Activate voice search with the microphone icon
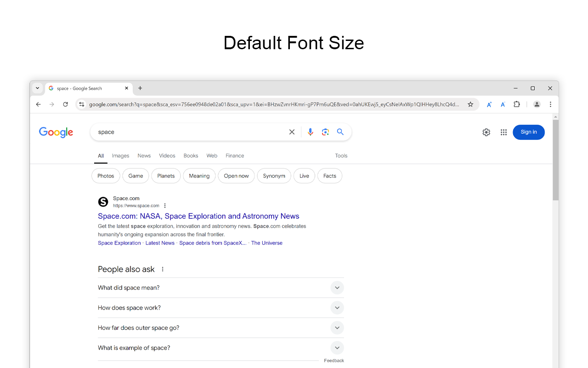The width and height of the screenshot is (588, 368). tap(311, 132)
